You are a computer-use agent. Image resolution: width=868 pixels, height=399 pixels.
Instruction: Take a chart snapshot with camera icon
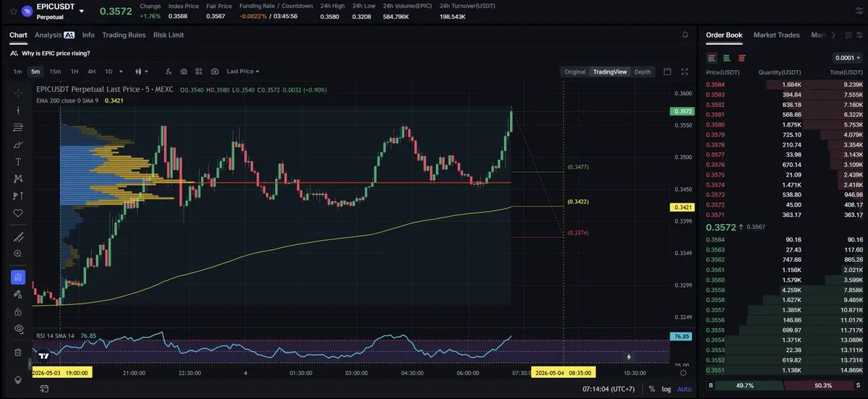tap(215, 72)
